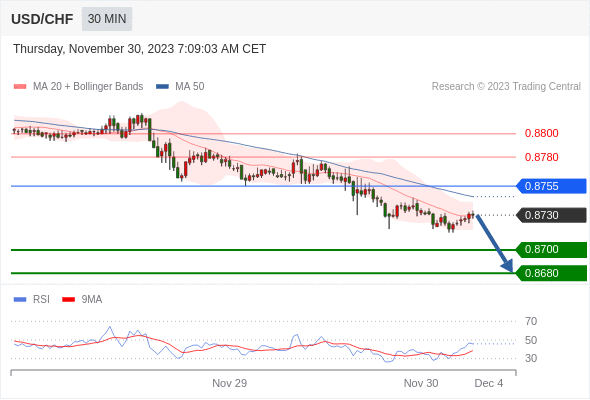This screenshot has width=590, height=400.
Task: Click the 30 MIN timeframe button
Action: pyautogui.click(x=107, y=19)
